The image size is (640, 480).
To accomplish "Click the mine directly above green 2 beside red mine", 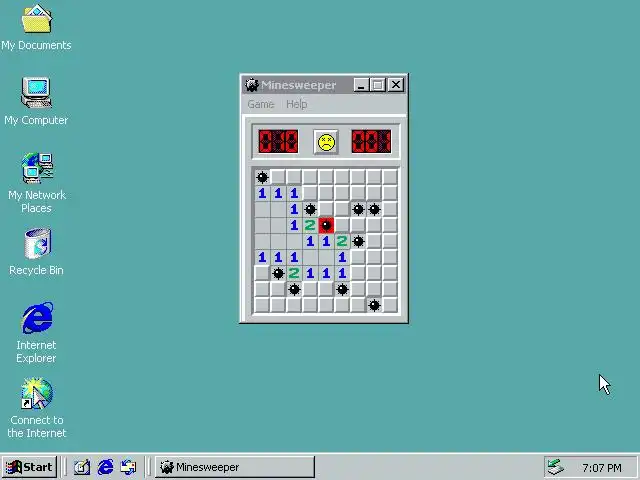I will click(x=310, y=209).
